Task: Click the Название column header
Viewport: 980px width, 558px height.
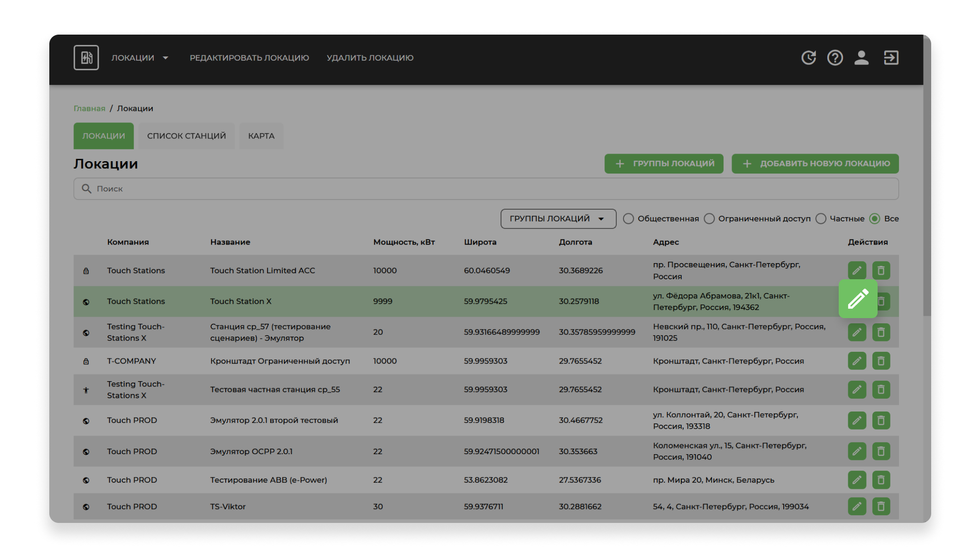Action: pyautogui.click(x=230, y=242)
